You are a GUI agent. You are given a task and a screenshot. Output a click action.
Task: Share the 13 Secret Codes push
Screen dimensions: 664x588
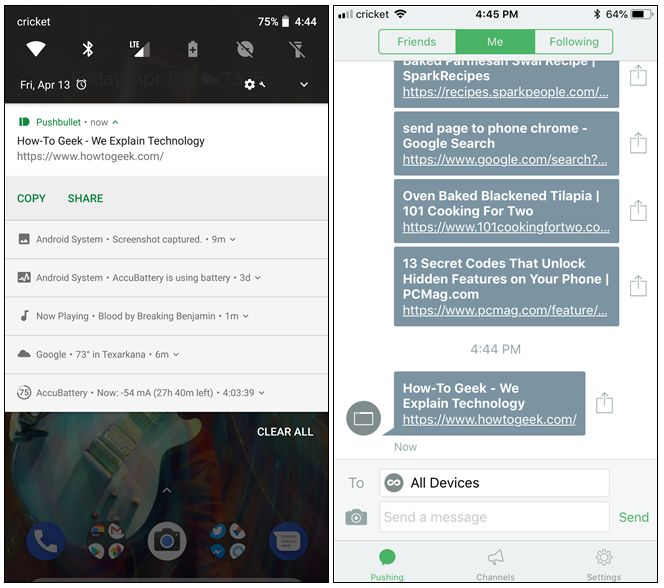coord(638,286)
